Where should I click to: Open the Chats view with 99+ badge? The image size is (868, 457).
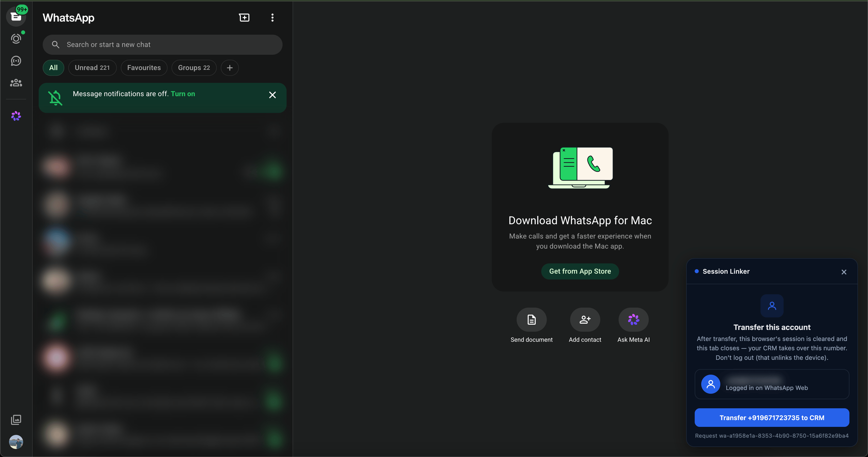[x=16, y=16]
